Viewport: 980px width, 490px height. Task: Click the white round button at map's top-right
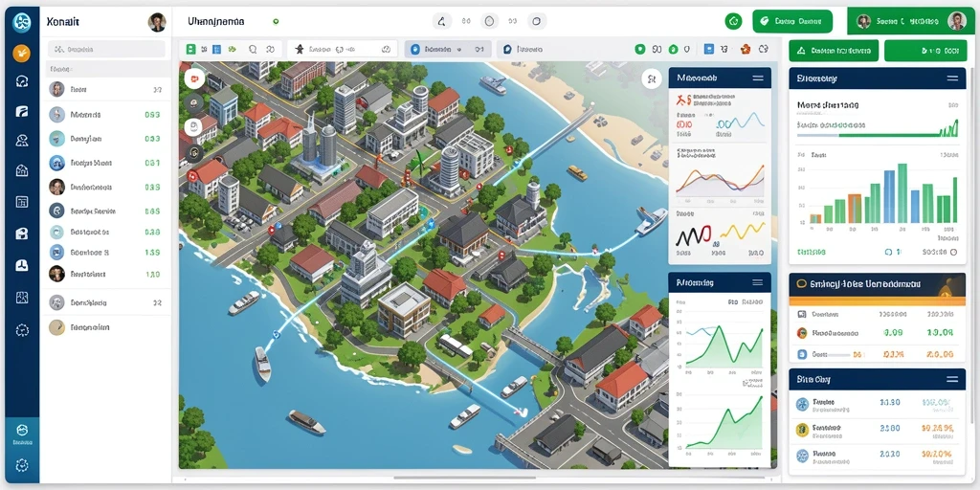(651, 78)
